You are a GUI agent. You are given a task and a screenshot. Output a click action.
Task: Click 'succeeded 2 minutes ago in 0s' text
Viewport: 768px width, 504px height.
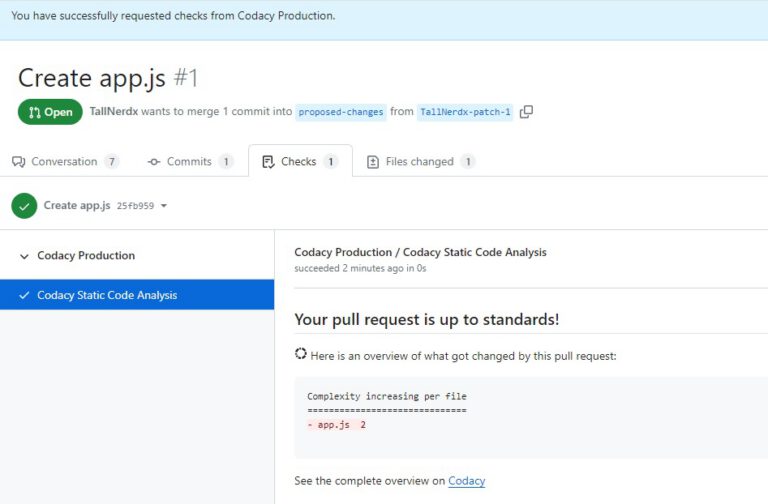(x=360, y=268)
